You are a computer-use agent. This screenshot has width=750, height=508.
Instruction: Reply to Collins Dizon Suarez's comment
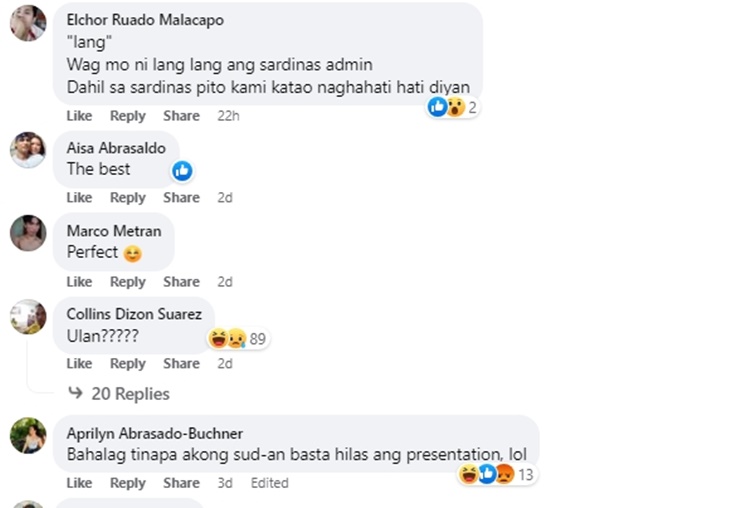(x=127, y=364)
